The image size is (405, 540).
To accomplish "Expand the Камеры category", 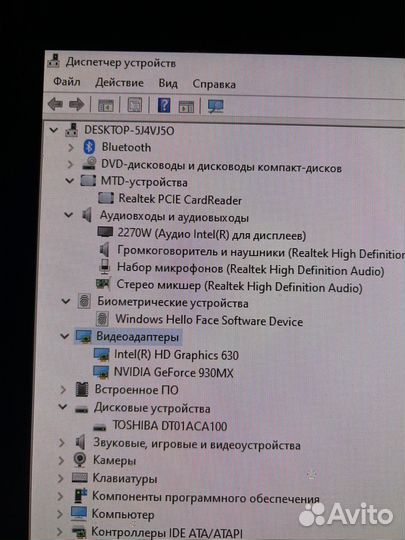I will (x=61, y=460).
